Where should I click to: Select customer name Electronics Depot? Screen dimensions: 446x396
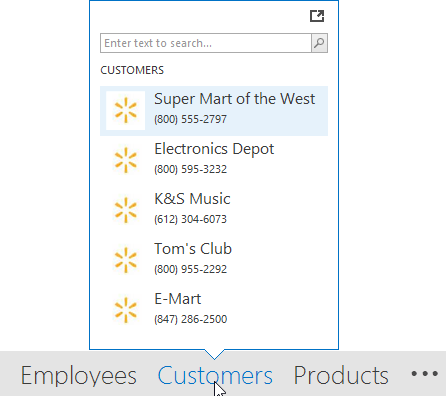click(214, 149)
